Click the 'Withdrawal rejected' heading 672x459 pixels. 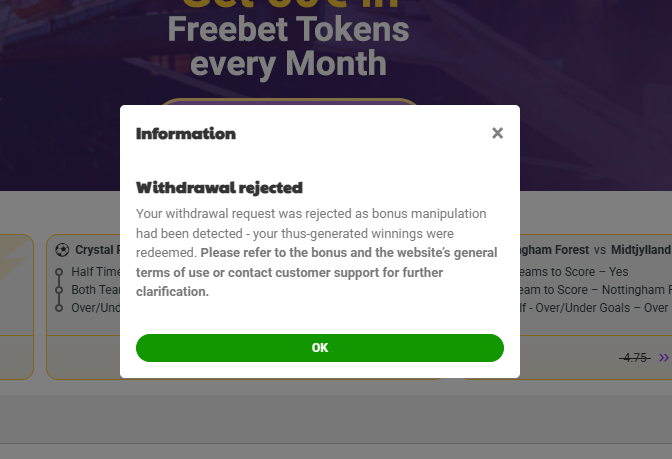pyautogui.click(x=219, y=187)
